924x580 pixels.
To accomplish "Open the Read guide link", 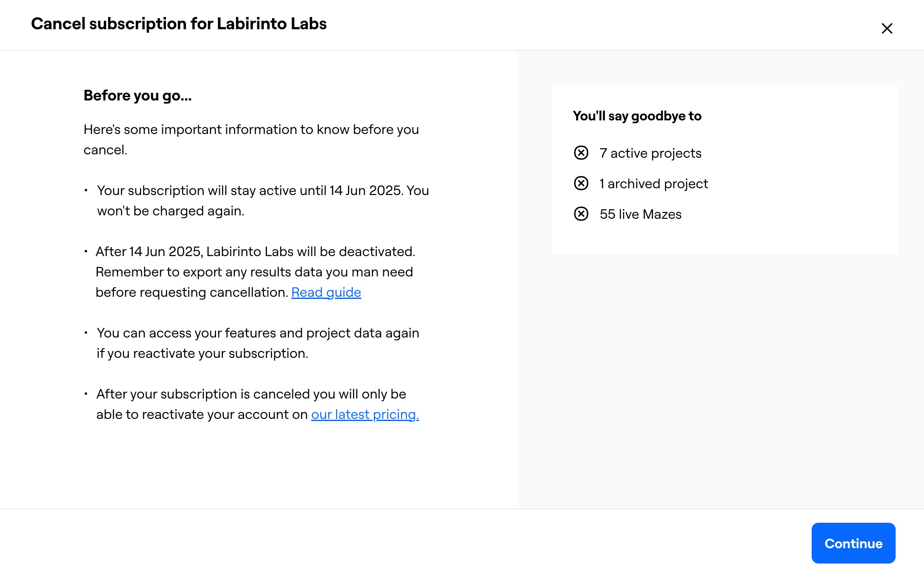I will (326, 292).
